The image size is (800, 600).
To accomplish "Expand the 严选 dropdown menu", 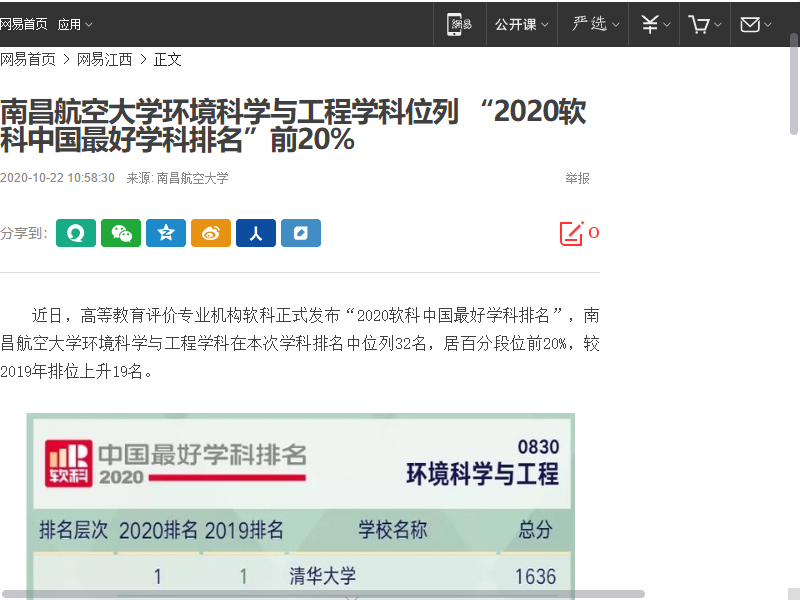I will coord(595,24).
